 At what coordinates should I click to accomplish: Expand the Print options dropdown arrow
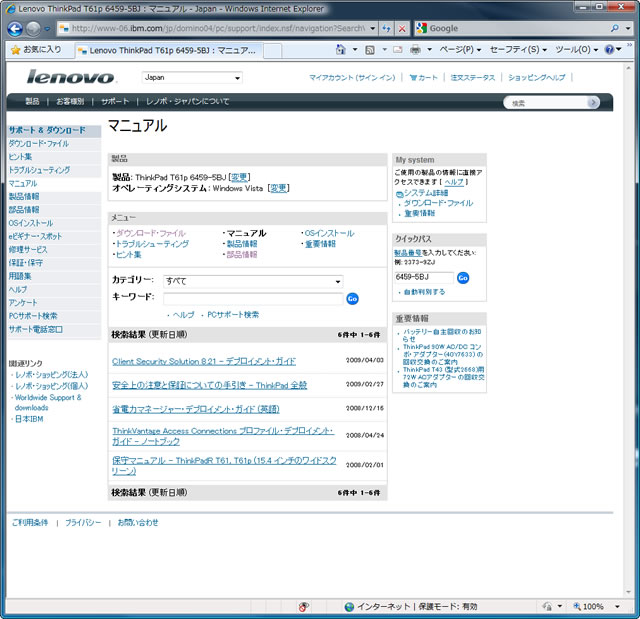pyautogui.click(x=429, y=50)
